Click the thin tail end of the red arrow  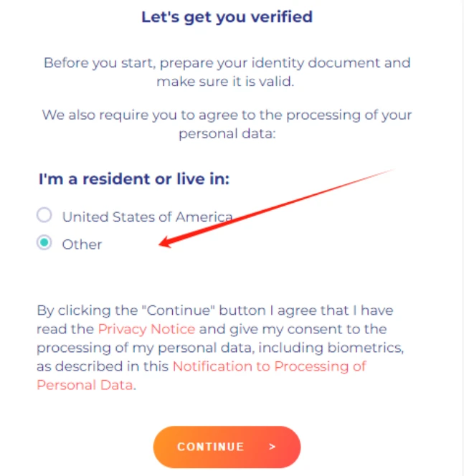point(391,171)
